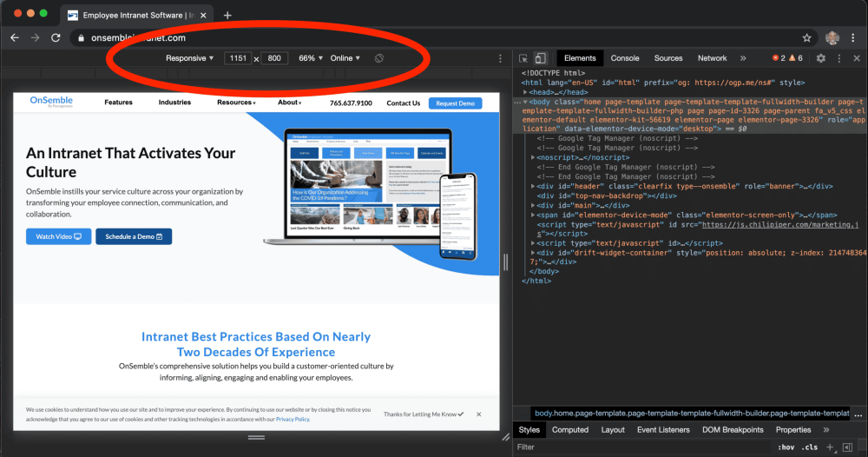The height and width of the screenshot is (457, 868).
Task: Open DevTools customize three-dot menu
Action: point(839,58)
